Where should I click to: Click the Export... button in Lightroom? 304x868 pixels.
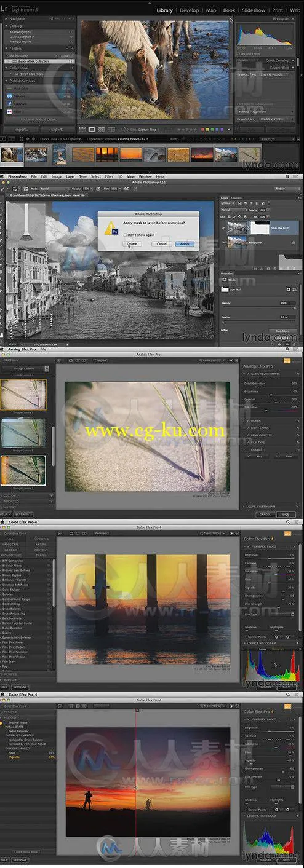(57, 130)
